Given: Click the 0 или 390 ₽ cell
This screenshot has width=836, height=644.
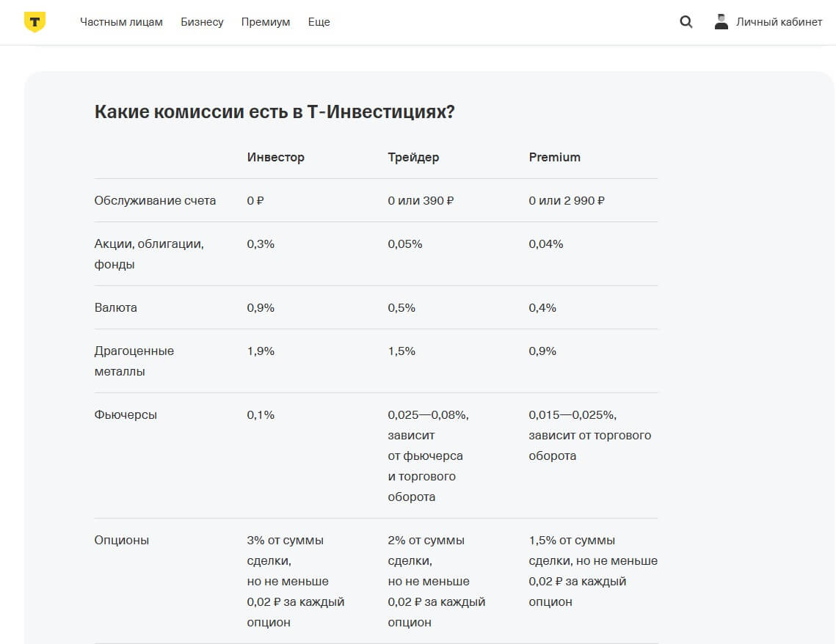Looking at the screenshot, I should pyautogui.click(x=421, y=200).
